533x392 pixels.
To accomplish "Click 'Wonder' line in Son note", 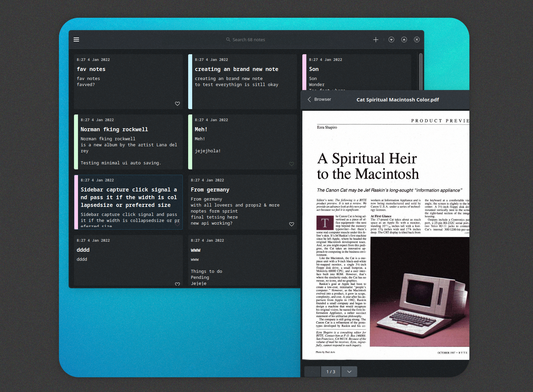I will pyautogui.click(x=317, y=85).
